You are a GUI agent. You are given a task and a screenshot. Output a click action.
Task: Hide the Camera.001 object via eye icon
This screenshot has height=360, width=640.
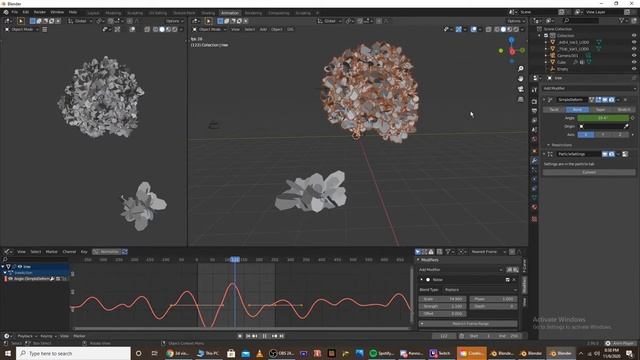coord(634,56)
